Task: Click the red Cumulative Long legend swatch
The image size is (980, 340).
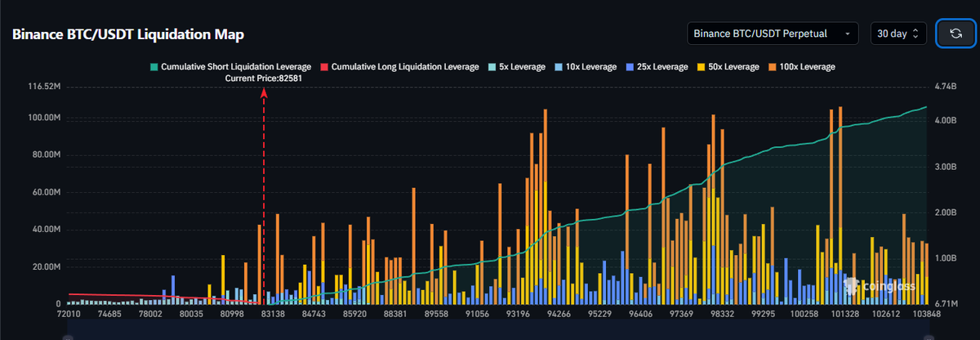Action: coord(325,66)
